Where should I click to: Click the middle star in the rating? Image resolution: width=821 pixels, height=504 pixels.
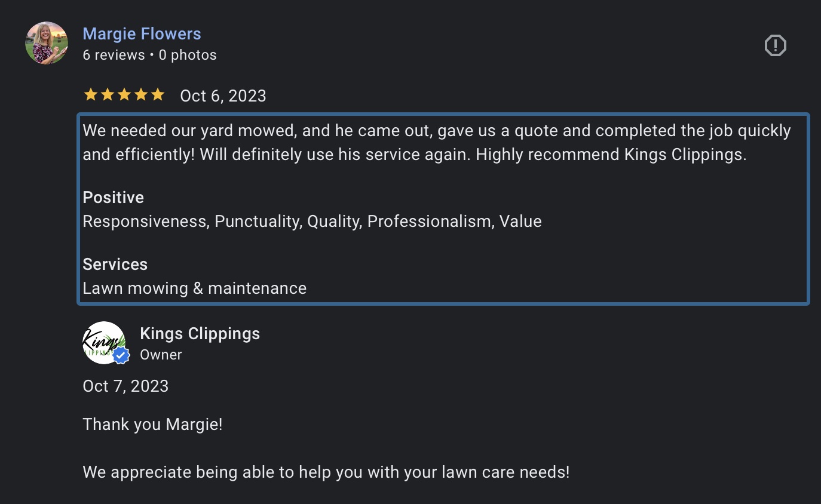[x=124, y=94]
